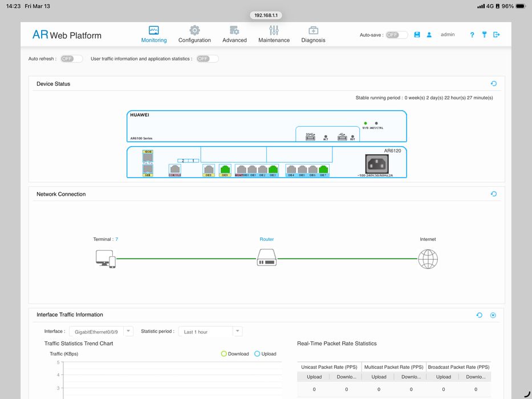This screenshot has height=399, width=532.
Task: Select the gray GE8 port
Action: coord(209,170)
